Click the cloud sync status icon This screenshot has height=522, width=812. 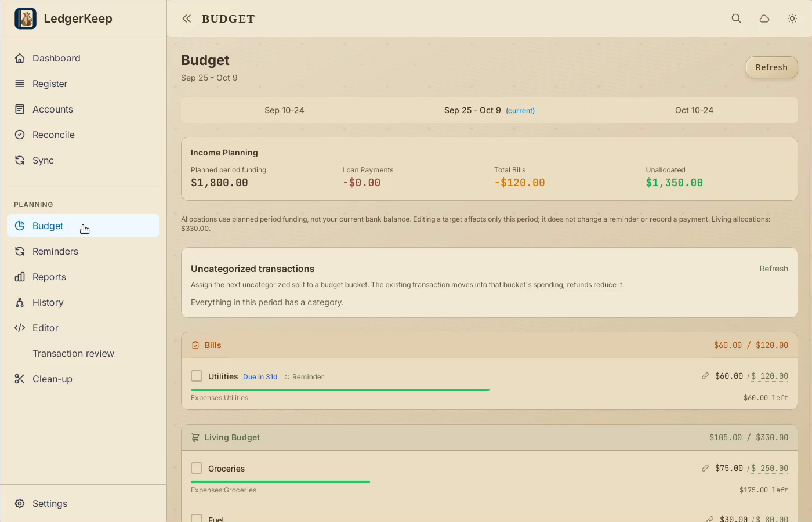pyautogui.click(x=764, y=19)
